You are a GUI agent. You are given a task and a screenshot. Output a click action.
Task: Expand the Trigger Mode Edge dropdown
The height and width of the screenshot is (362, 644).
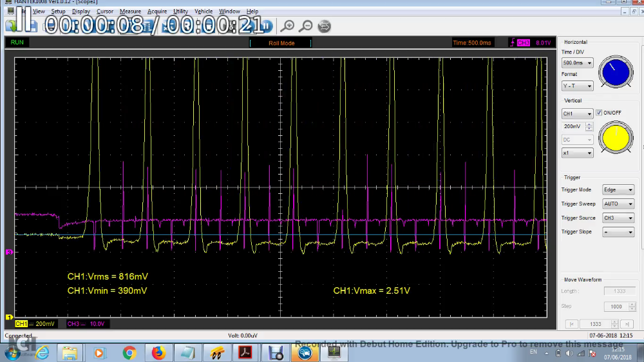coord(618,190)
